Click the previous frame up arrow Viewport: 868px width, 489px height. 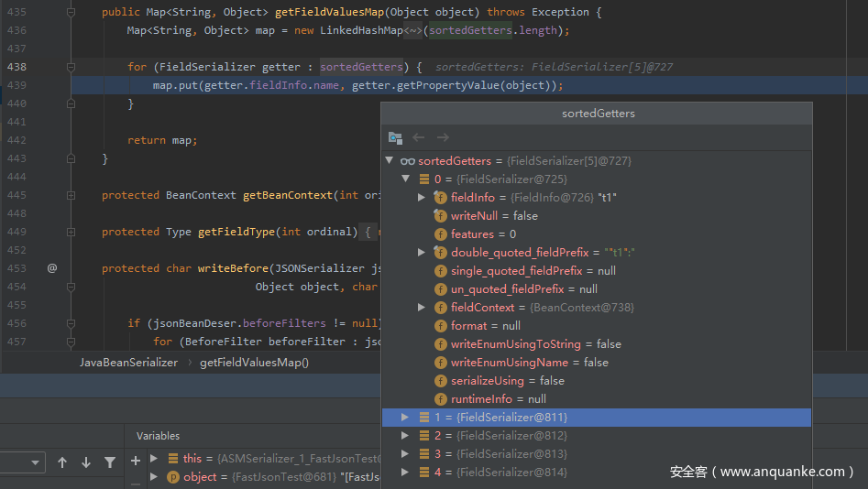(62, 462)
